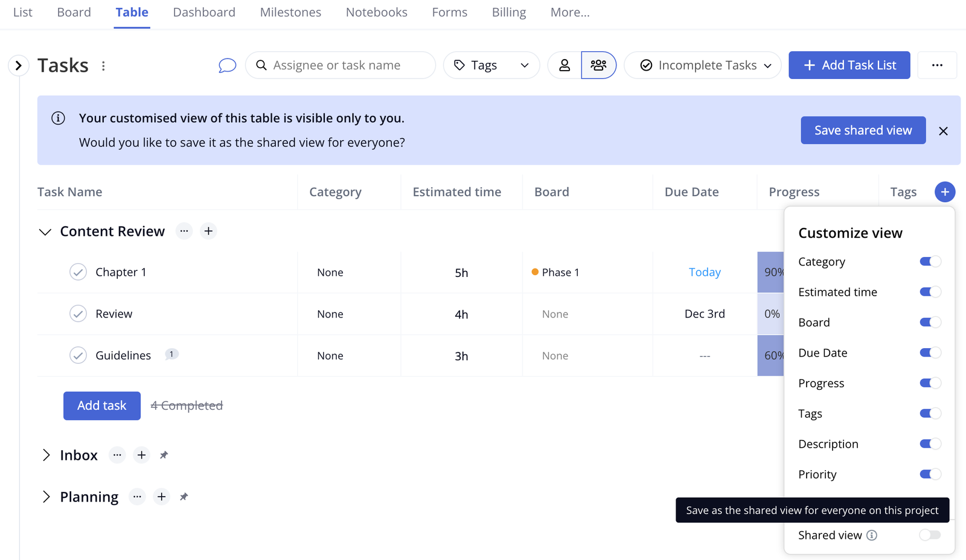Switch to the Dashboard tab
The height and width of the screenshot is (560, 966).
(x=204, y=12)
